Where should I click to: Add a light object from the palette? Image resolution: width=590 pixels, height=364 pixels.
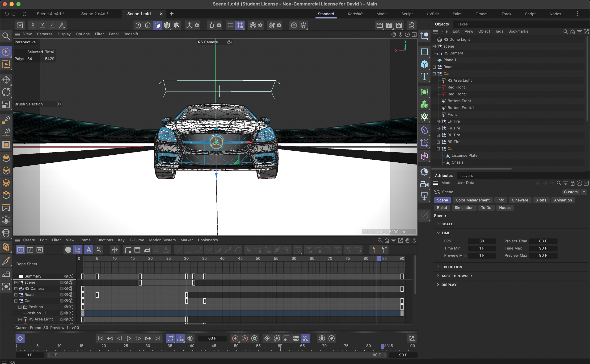tap(424, 197)
